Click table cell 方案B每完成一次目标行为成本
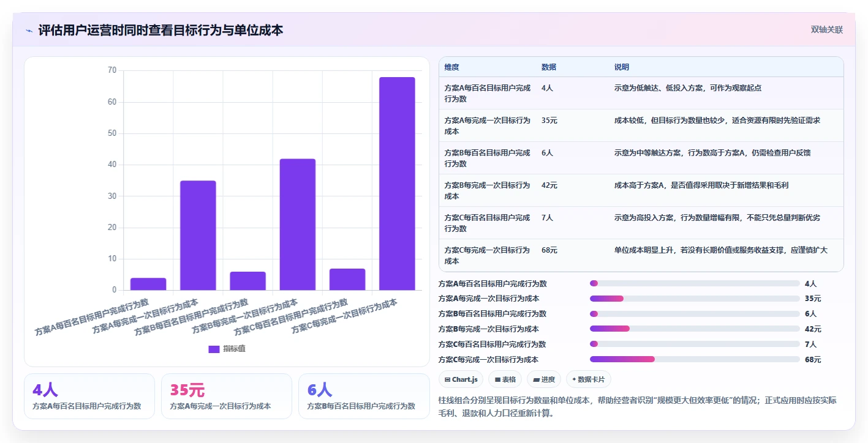The image size is (868, 443). 488,190
